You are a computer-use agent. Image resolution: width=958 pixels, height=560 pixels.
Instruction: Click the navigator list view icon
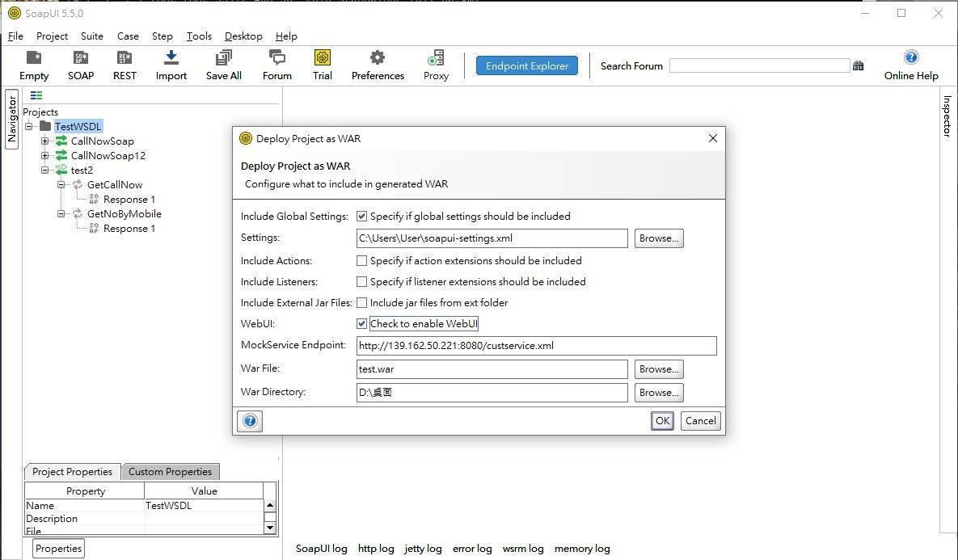(x=36, y=95)
